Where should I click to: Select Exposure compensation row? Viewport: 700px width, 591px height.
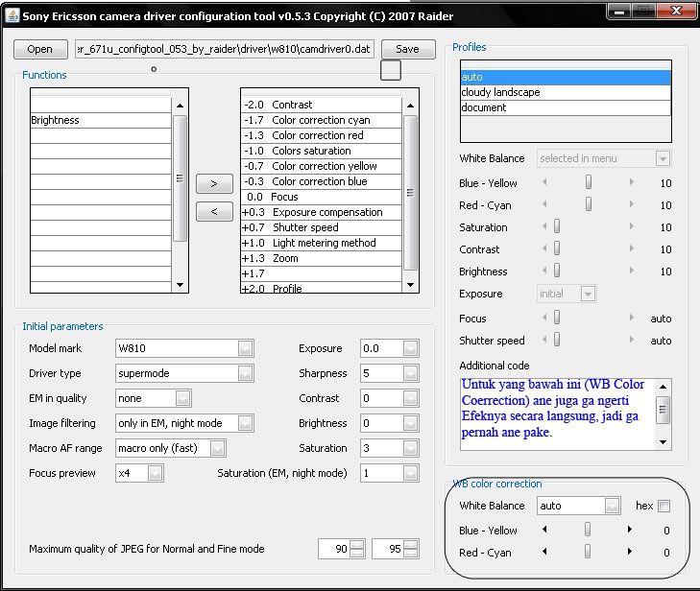(321, 212)
